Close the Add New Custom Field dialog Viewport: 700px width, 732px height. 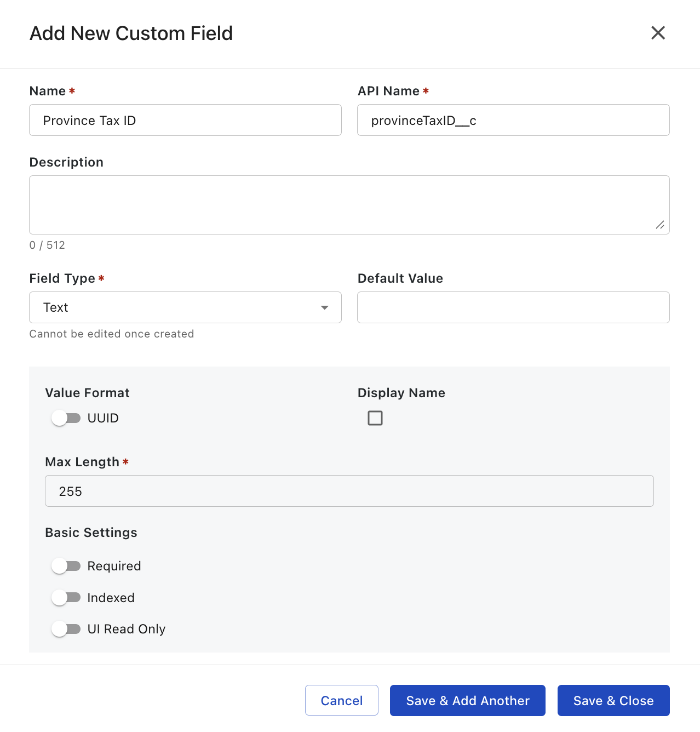(x=658, y=33)
